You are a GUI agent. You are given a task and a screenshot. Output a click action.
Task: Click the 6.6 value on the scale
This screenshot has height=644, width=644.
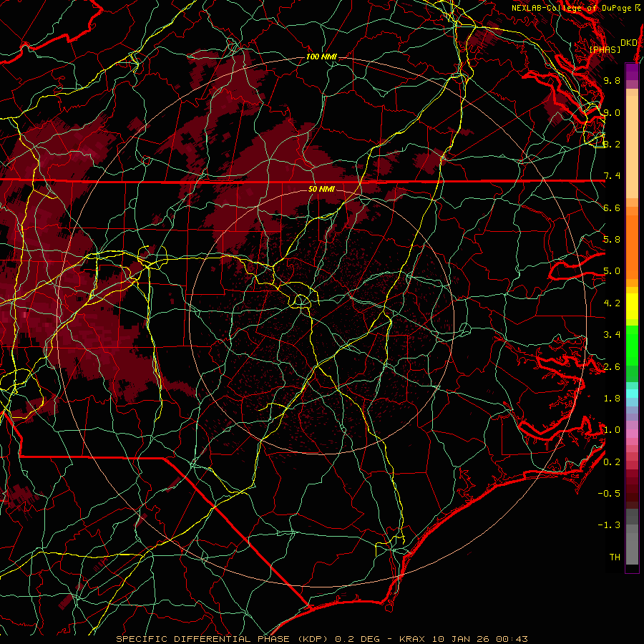[612, 208]
